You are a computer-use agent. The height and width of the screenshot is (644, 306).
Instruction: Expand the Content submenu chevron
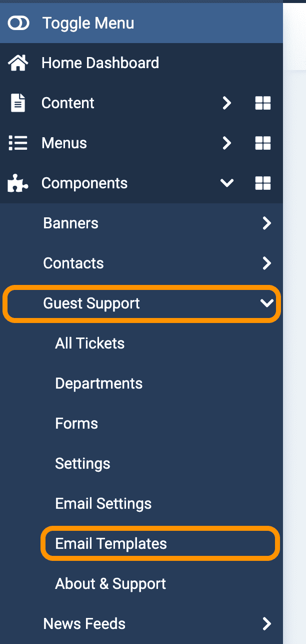pos(227,103)
